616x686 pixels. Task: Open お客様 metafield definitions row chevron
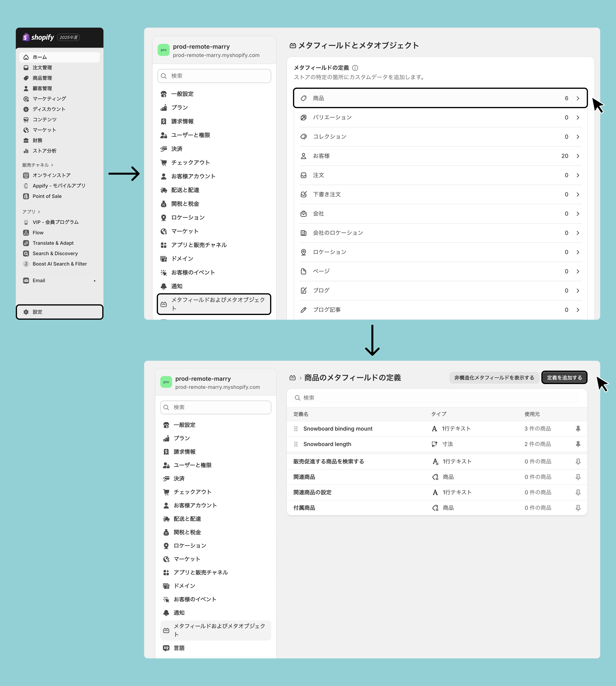[x=578, y=156]
